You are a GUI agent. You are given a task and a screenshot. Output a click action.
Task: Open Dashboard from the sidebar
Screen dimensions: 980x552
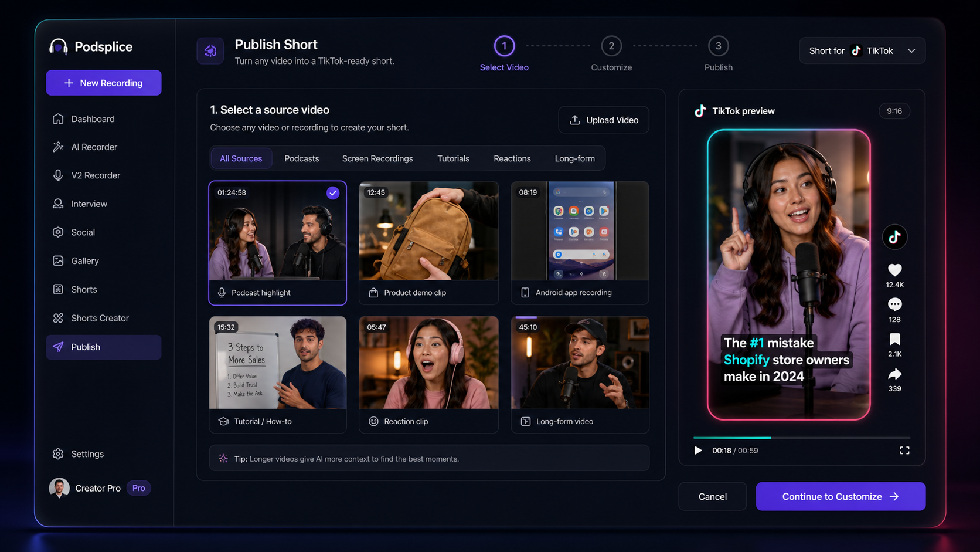tap(104, 119)
